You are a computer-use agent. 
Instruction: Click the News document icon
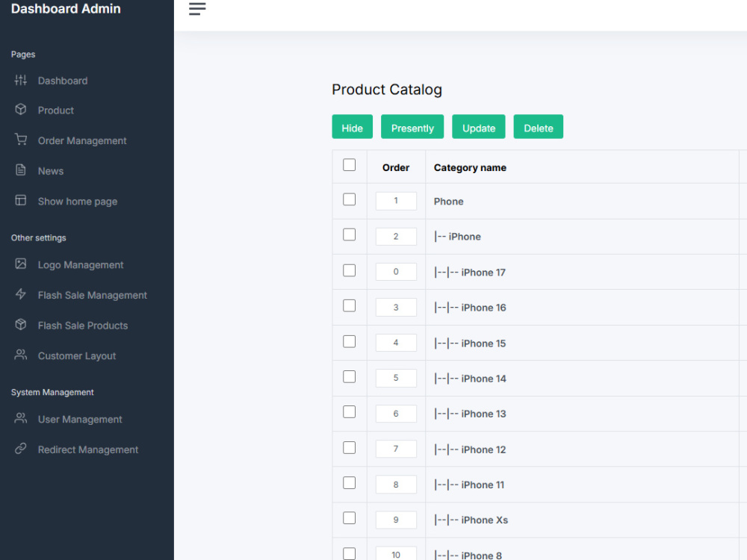point(20,170)
